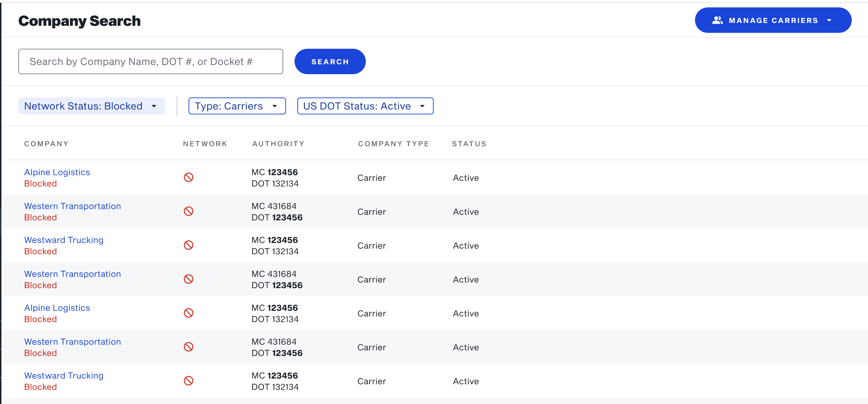Click the Authority column header
868x404 pixels.
[278, 144]
